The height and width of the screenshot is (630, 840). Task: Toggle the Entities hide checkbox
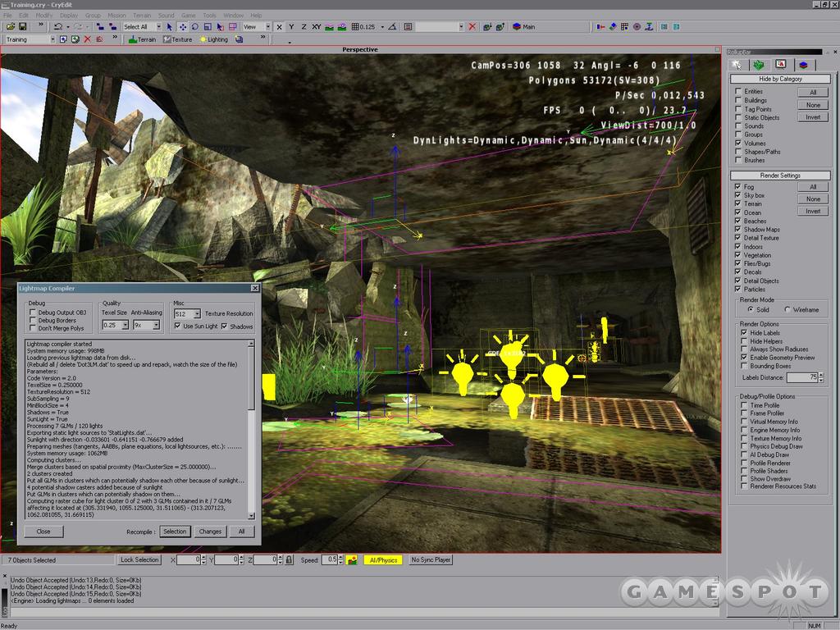[738, 91]
